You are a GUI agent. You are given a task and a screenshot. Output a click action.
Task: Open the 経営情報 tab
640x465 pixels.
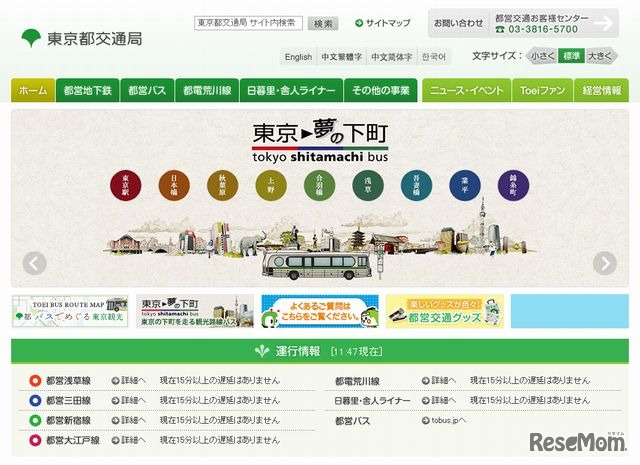pyautogui.click(x=602, y=90)
